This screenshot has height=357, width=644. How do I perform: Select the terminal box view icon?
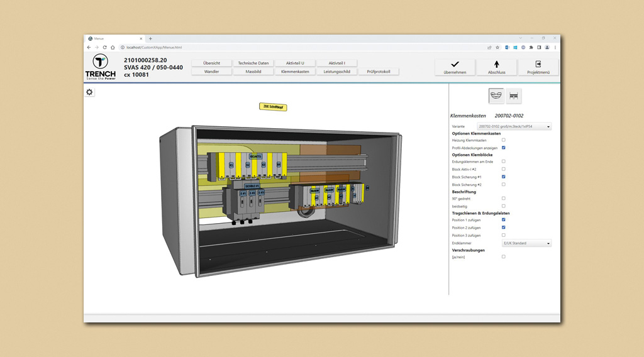click(496, 96)
